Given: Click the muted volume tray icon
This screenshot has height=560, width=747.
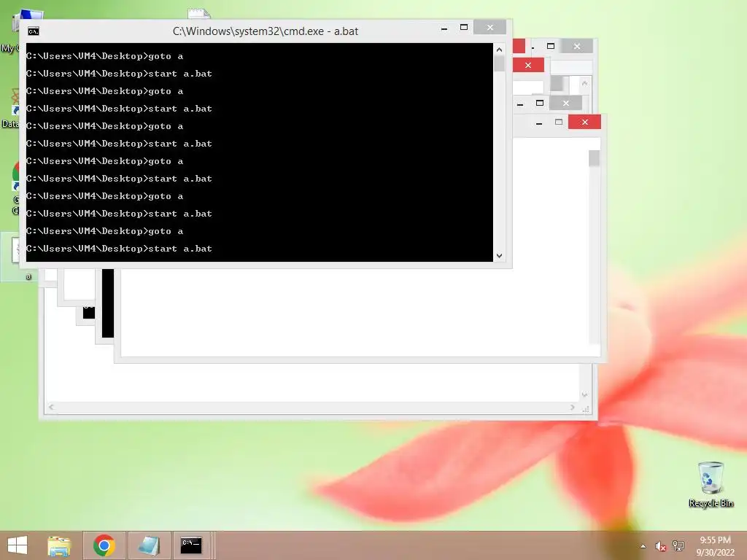Looking at the screenshot, I should (660, 546).
